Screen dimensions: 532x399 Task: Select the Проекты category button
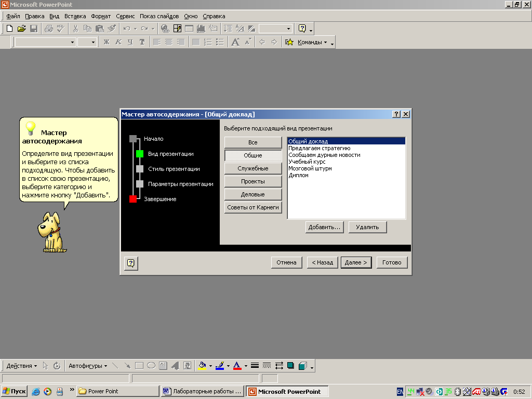point(253,181)
